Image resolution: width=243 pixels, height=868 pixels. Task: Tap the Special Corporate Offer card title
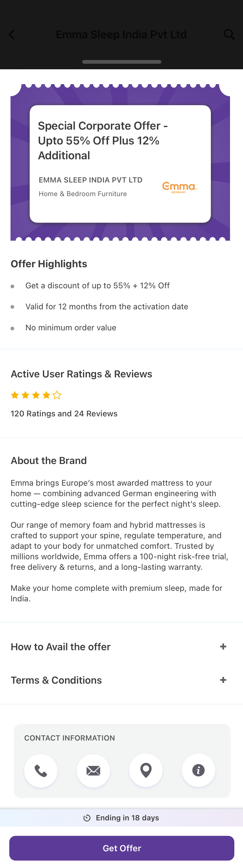pos(103,140)
